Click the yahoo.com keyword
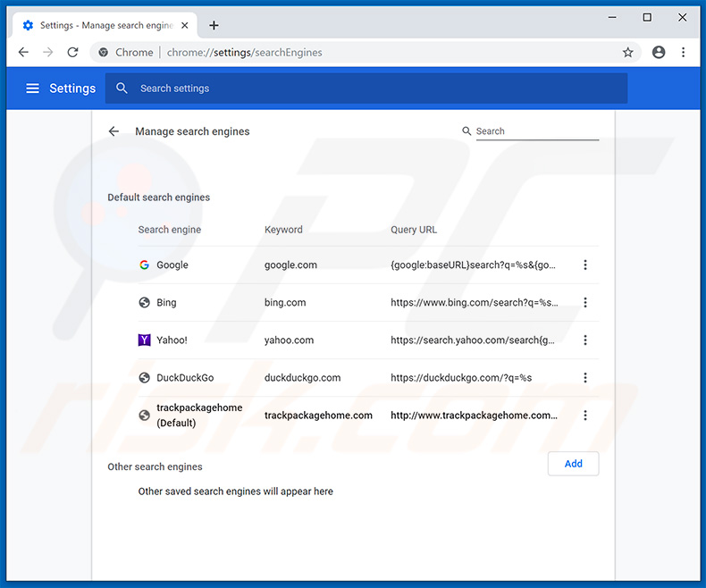 click(289, 340)
